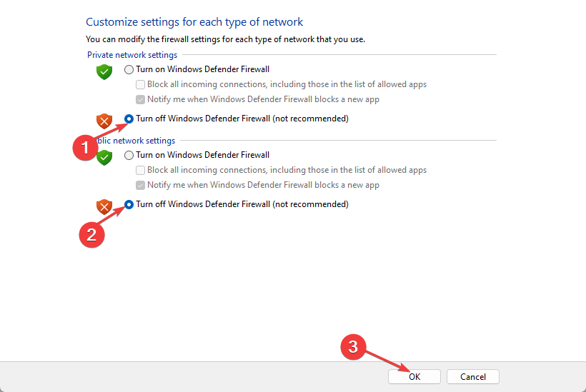Select Turn off Windows Defender Firewall for public network
586x392 pixels.
click(129, 204)
